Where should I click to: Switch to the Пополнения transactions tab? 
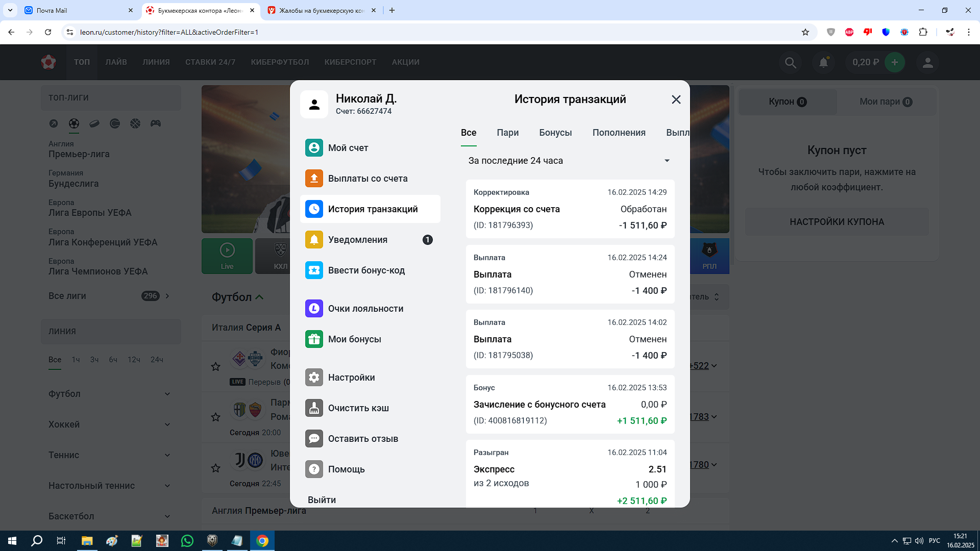coord(619,133)
